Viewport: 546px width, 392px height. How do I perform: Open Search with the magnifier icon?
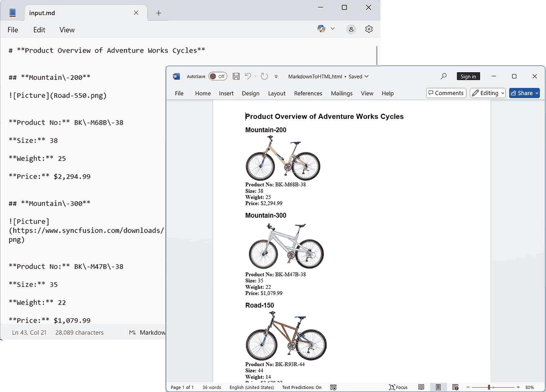(444, 76)
